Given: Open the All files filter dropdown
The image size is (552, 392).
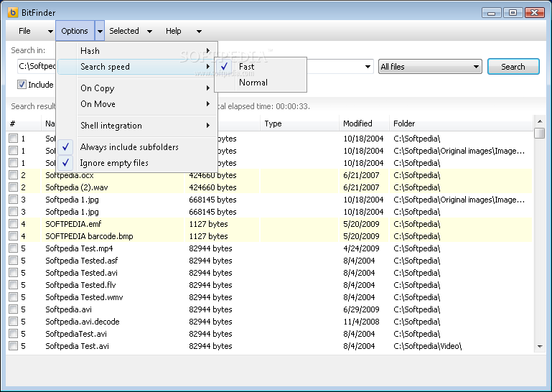Looking at the screenshot, I should [x=430, y=67].
